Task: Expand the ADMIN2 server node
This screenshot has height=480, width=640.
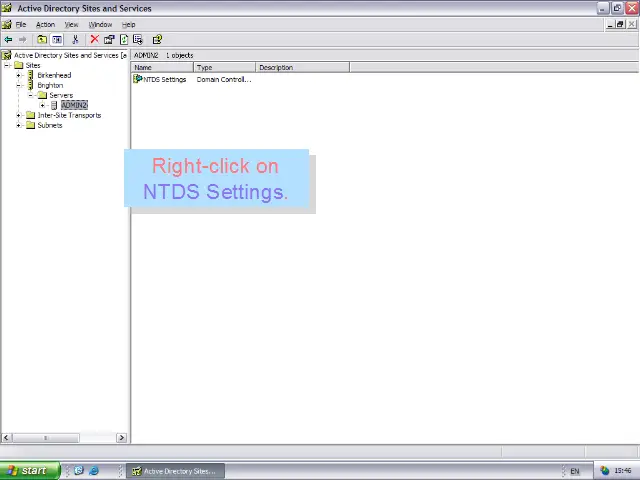Action: pyautogui.click(x=42, y=105)
